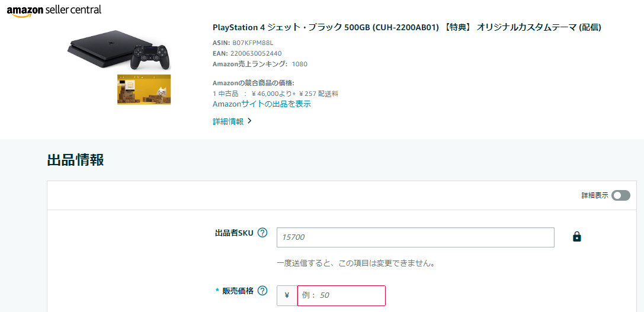Click the padlock icon next to the SKU field
The image size is (644, 312).
pos(576,236)
